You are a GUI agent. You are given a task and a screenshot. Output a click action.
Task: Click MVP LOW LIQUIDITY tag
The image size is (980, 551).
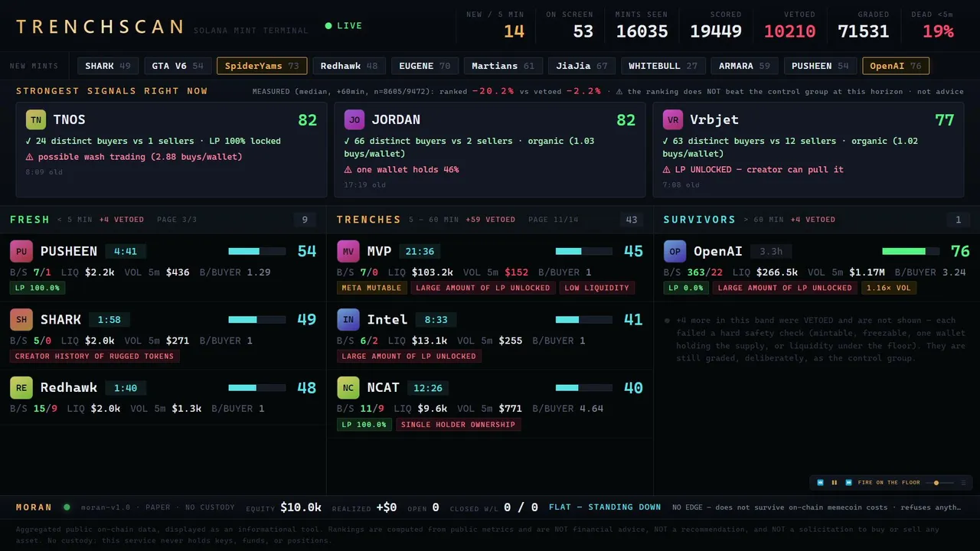597,289
